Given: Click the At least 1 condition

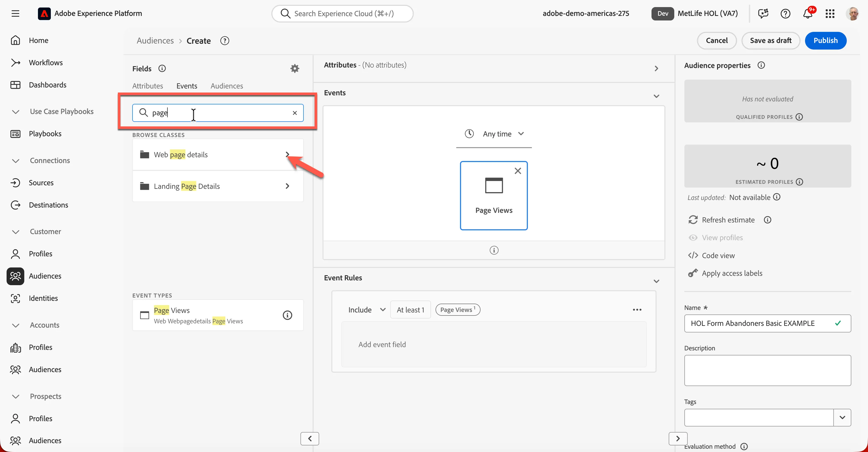Looking at the screenshot, I should click(x=410, y=309).
